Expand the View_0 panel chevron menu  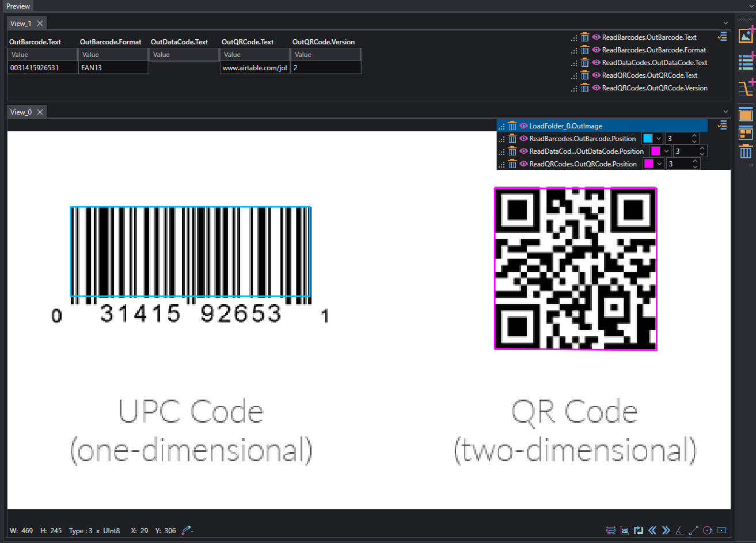(x=725, y=112)
